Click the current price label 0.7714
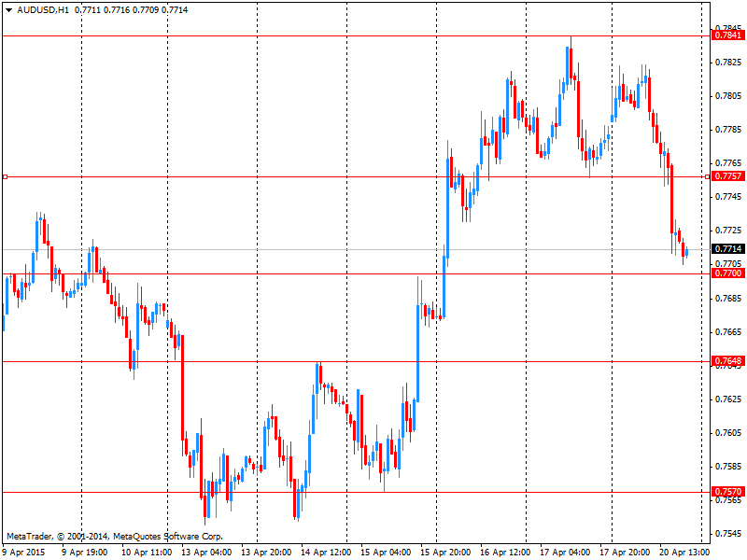Viewport: 747px width, 560px height. click(x=728, y=249)
